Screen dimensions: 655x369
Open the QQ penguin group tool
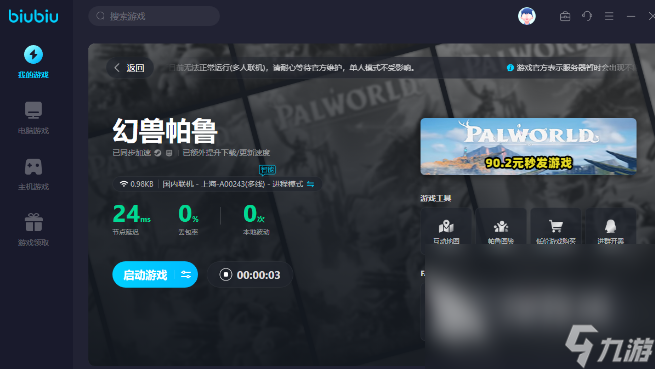coord(610,226)
